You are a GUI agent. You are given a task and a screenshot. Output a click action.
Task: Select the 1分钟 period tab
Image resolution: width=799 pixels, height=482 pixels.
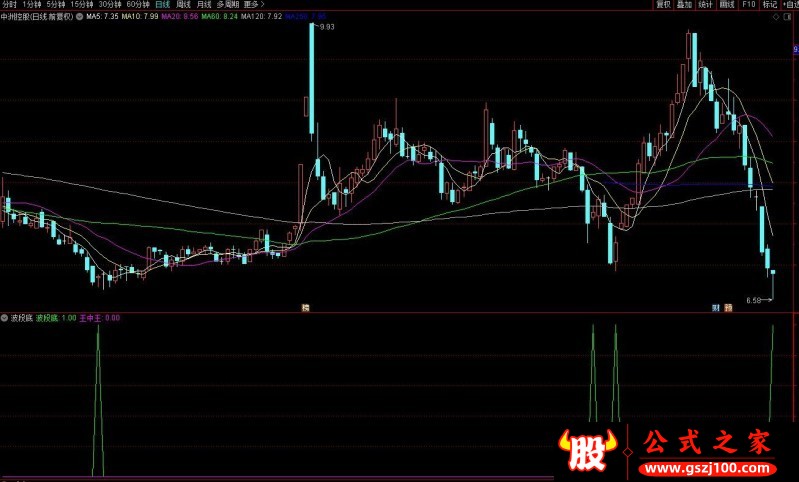coord(32,4)
